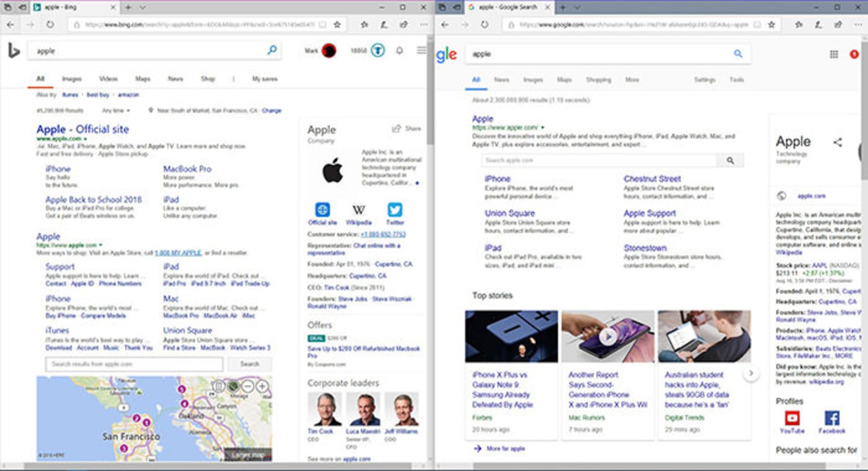Open the Bing hamburger menu

tap(421, 50)
